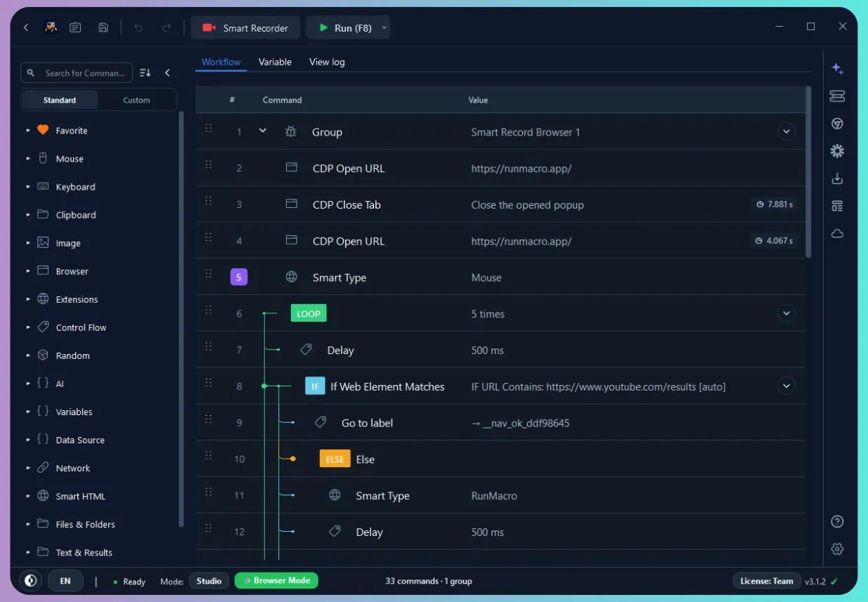Open the Run dropdown arrow
Viewport: 868px width, 602px height.
[384, 28]
